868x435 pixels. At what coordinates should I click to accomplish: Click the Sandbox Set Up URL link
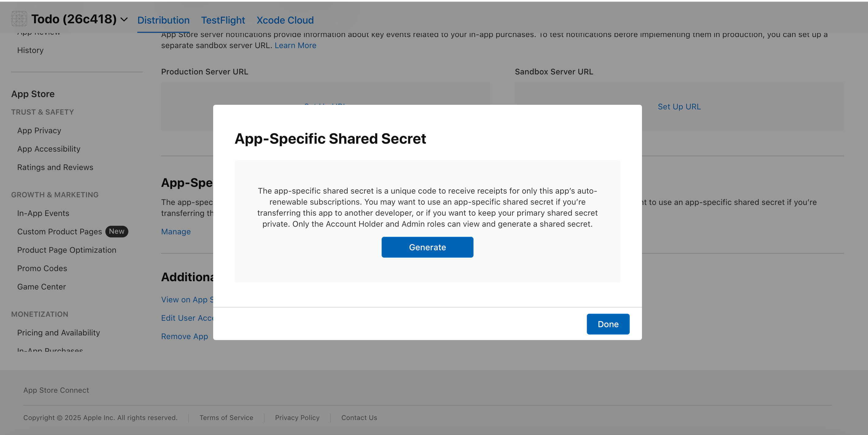(679, 107)
